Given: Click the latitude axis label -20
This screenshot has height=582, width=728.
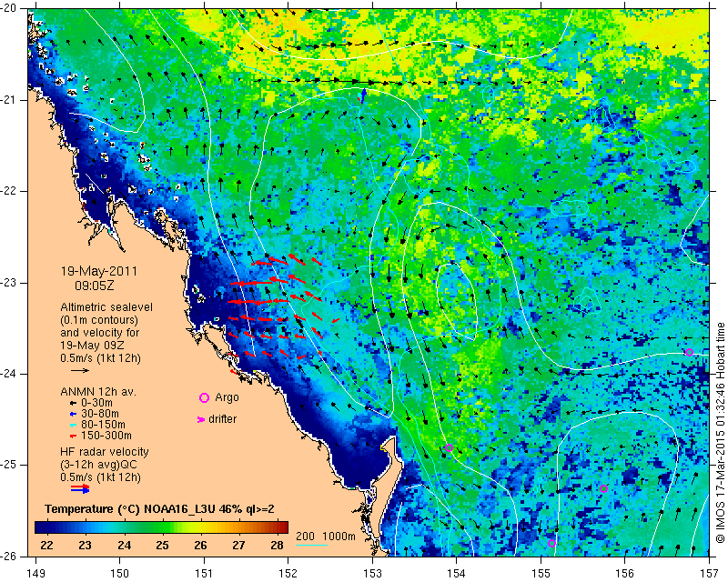Looking at the screenshot, I should pyautogui.click(x=9, y=8).
